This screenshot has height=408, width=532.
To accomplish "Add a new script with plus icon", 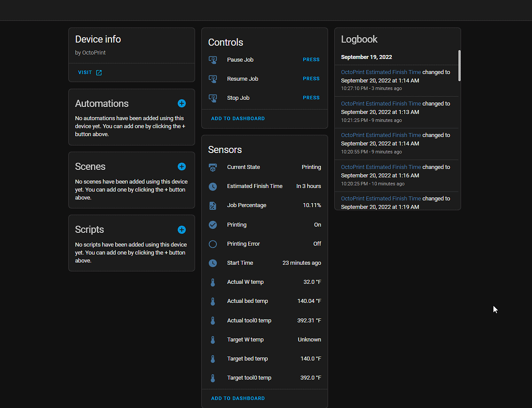I will point(182,230).
